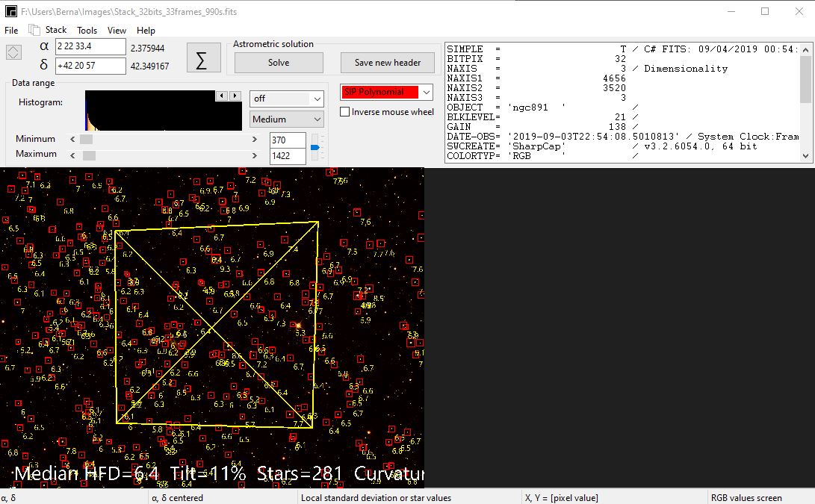The width and height of the screenshot is (815, 504).
Task: Click the histogram left arrow button
Action: tap(221, 96)
